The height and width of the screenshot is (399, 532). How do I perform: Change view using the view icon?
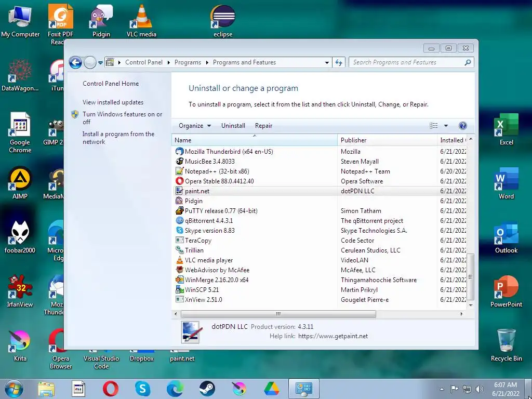coord(434,126)
